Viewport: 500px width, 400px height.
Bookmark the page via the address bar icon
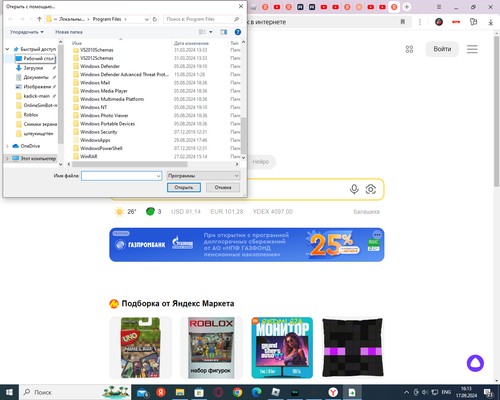click(403, 22)
